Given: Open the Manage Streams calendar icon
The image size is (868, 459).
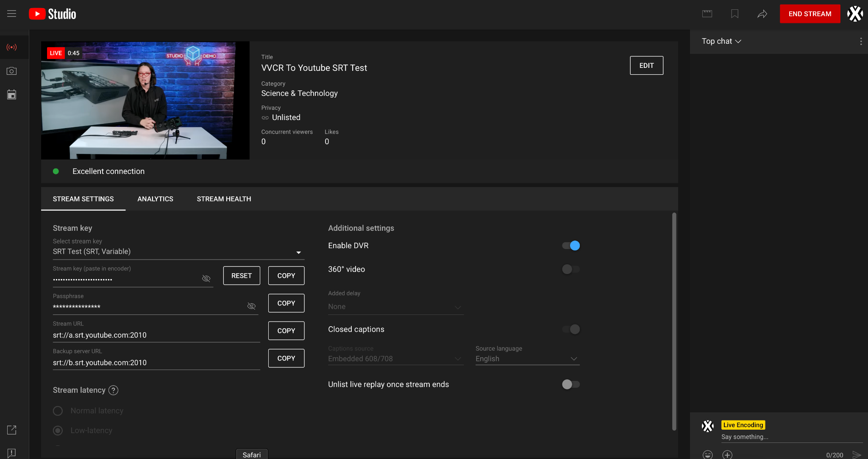Looking at the screenshot, I should pos(11,94).
